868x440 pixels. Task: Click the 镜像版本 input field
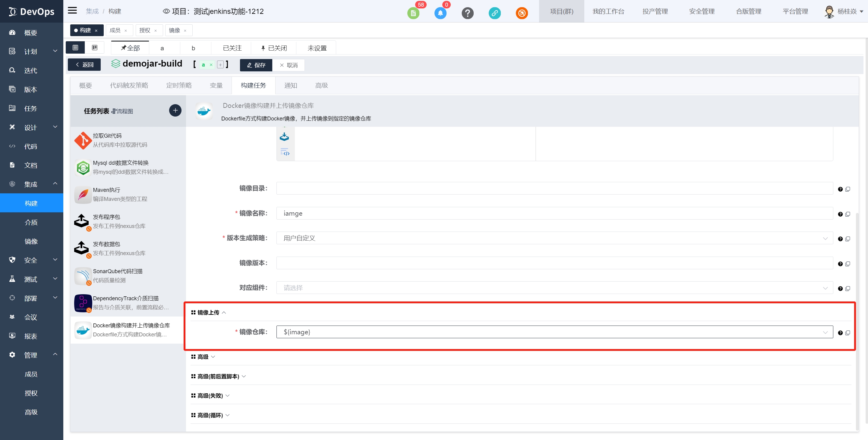coord(554,263)
